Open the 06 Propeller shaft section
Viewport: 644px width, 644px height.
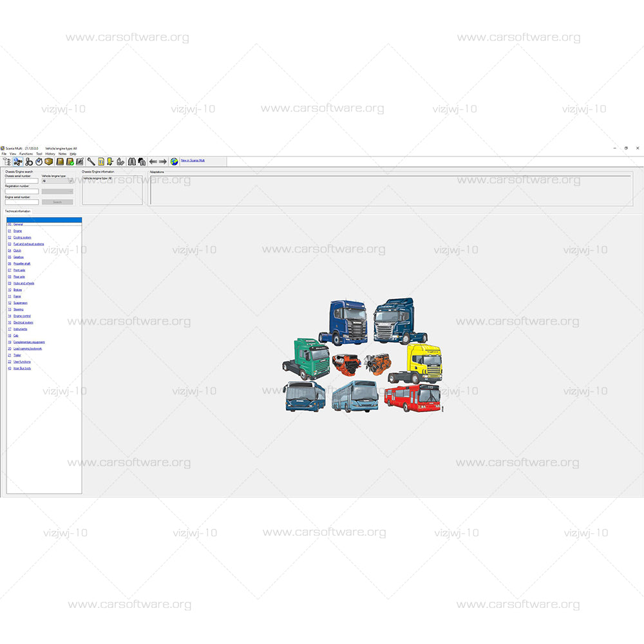[19, 263]
